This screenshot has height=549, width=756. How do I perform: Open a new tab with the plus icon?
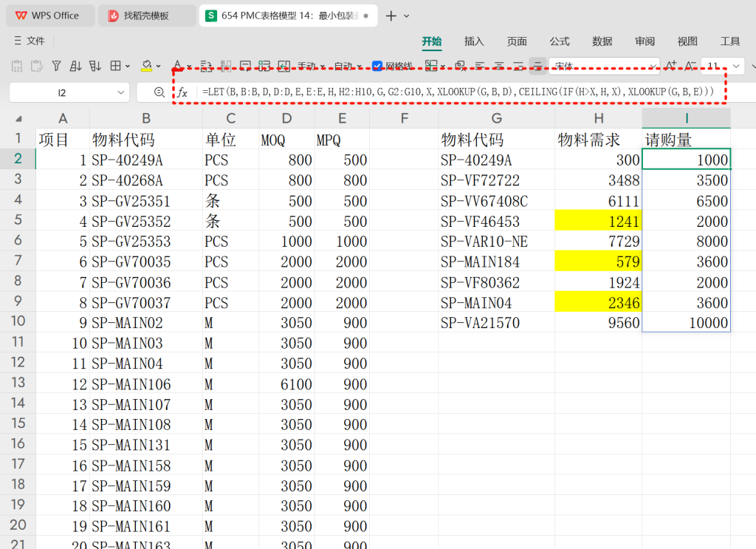[391, 16]
